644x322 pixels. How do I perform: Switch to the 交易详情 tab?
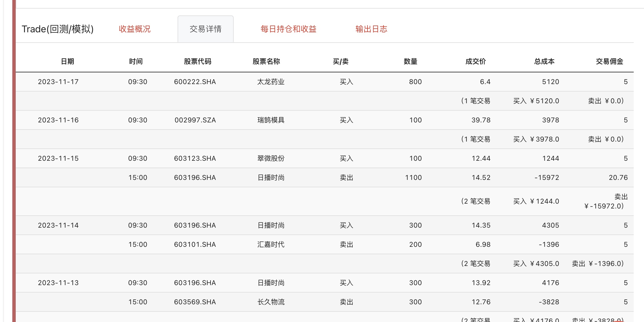205,29
